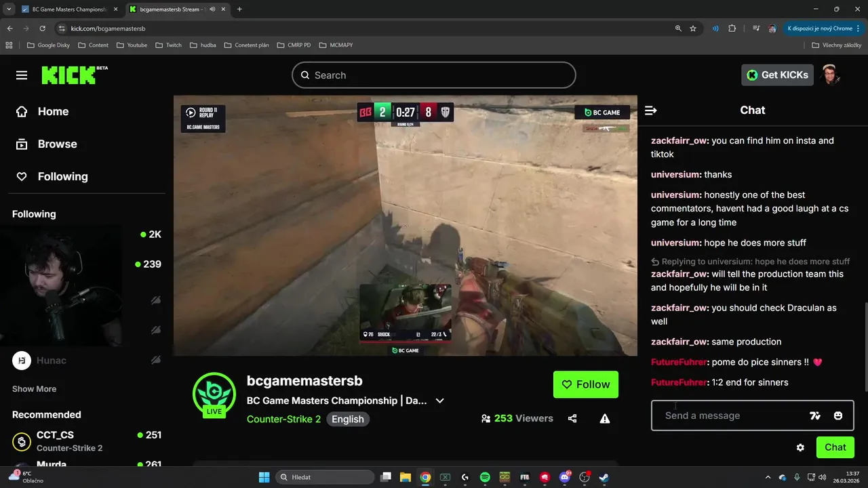The image size is (868, 488).
Task: Open media controls in toolbar
Action: click(755, 28)
